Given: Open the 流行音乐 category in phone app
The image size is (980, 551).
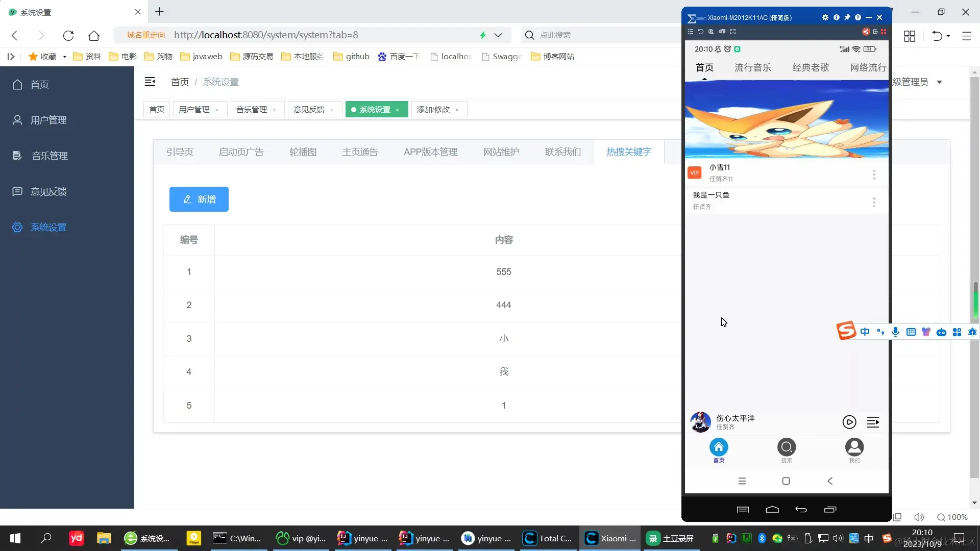Looking at the screenshot, I should (x=752, y=67).
